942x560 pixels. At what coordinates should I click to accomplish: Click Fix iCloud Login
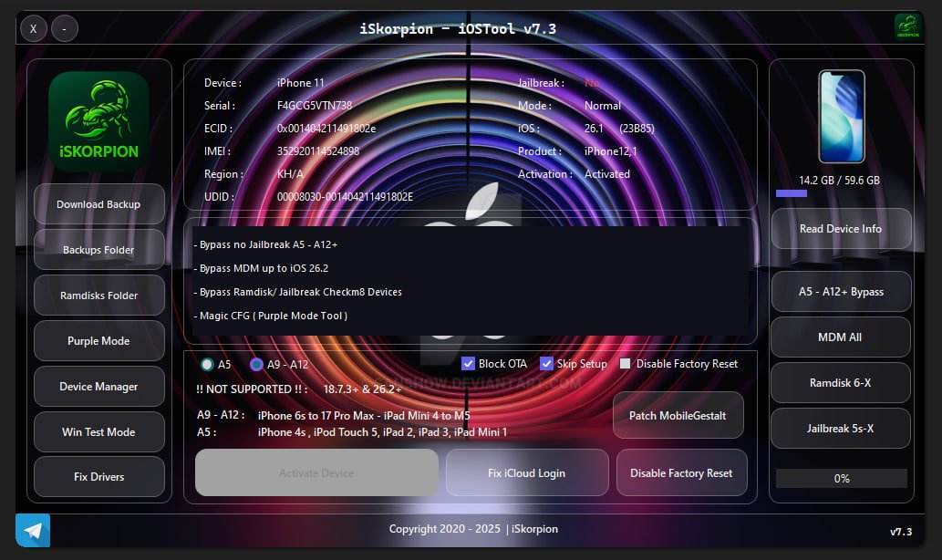(527, 472)
